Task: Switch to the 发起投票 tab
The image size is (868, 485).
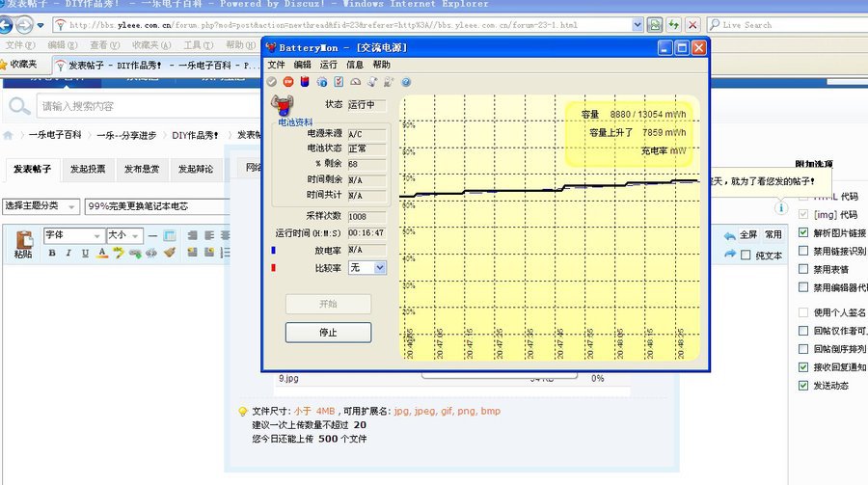Action: 87,169
